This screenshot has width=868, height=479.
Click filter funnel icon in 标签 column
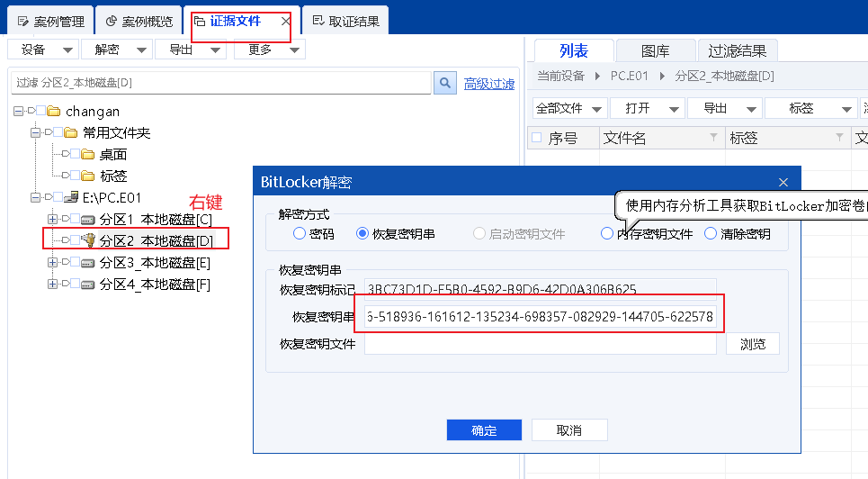(840, 137)
